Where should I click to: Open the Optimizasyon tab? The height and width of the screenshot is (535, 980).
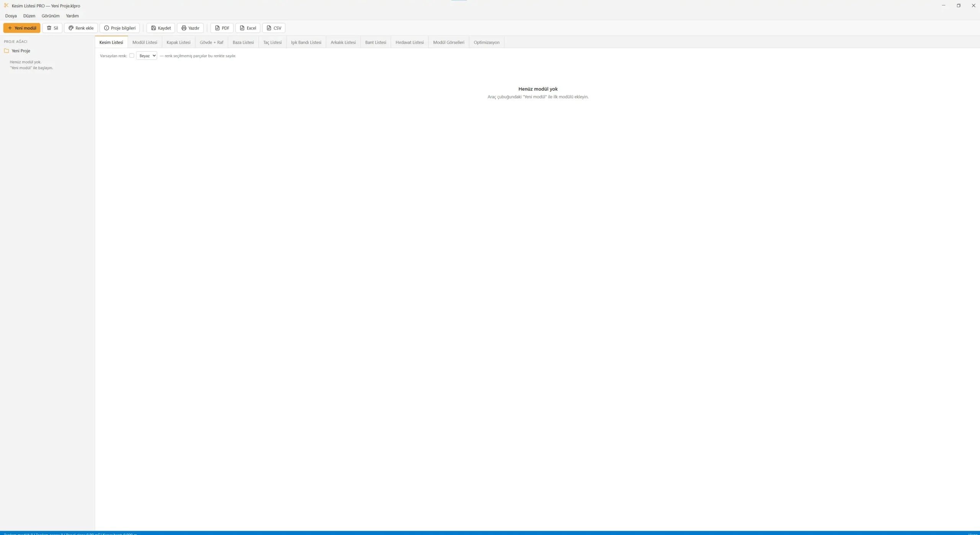coord(487,42)
